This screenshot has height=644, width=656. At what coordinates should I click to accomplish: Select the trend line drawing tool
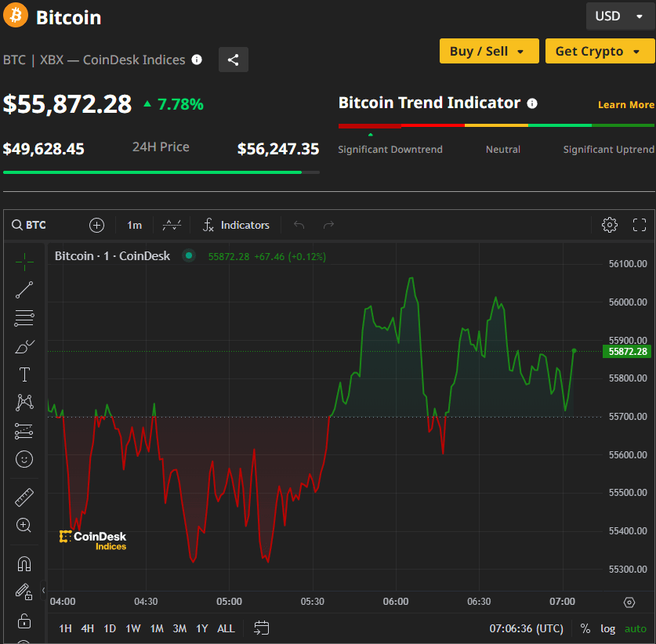(x=24, y=290)
